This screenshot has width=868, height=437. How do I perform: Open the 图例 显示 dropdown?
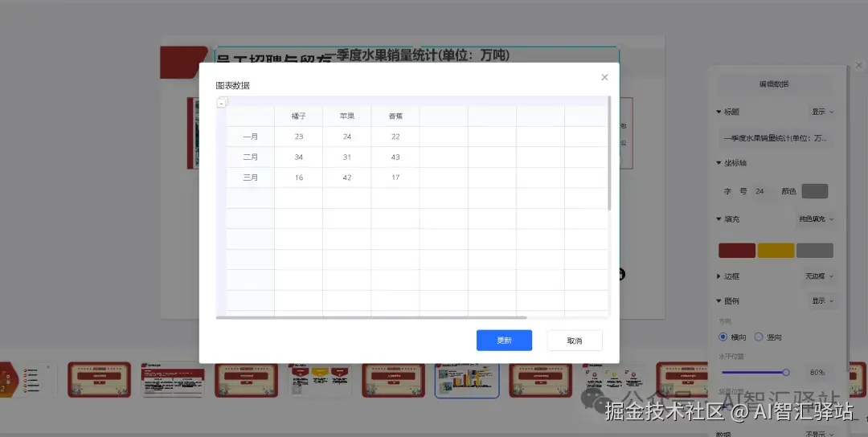pyautogui.click(x=823, y=301)
